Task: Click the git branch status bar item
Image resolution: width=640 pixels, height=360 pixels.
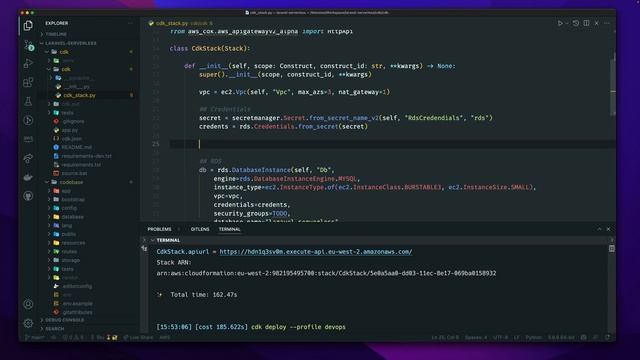Action: pyautogui.click(x=35, y=338)
